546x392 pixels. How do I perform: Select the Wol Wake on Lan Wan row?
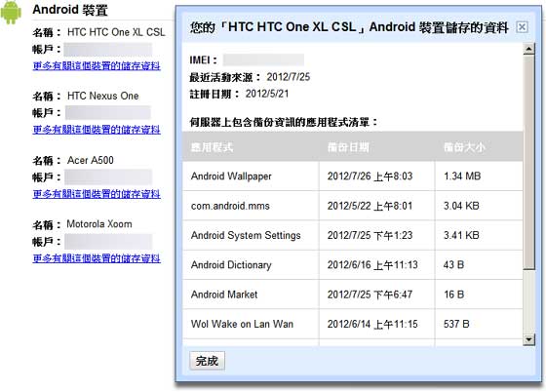352,324
